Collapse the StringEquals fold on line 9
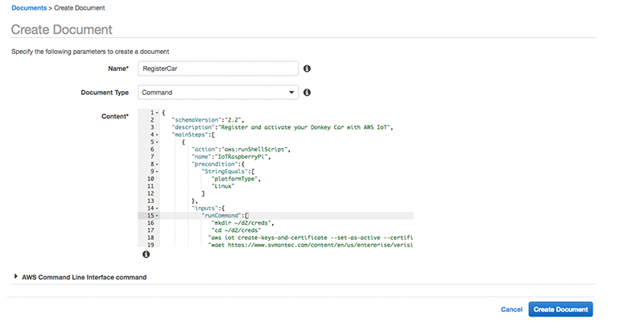The image size is (644, 335). point(157,172)
